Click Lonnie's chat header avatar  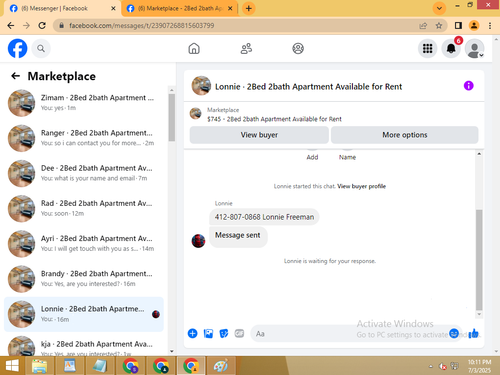pos(201,86)
